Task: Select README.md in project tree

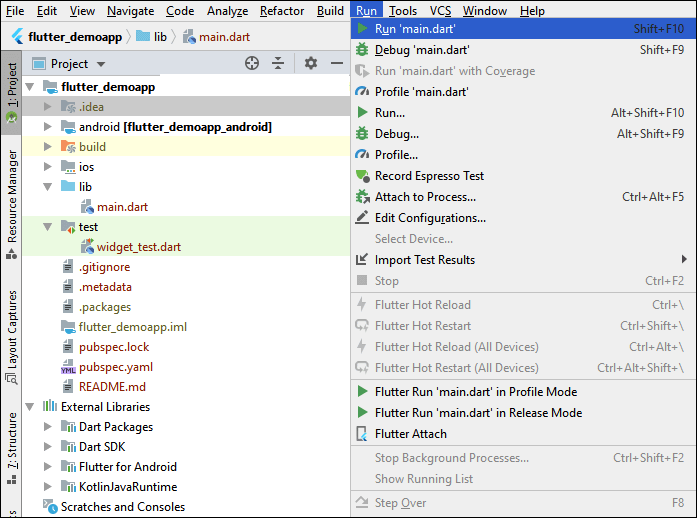Action: pyautogui.click(x=112, y=387)
